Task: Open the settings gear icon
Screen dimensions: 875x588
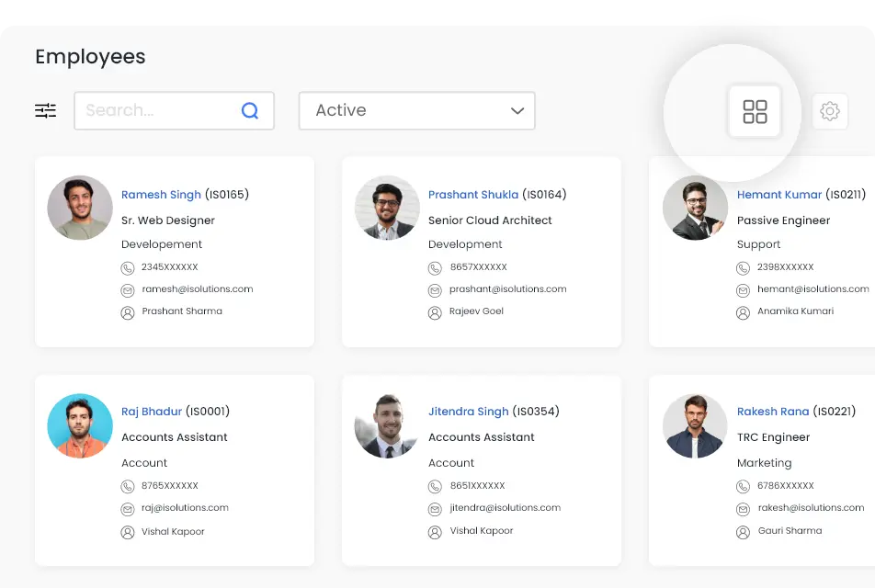Action: pos(830,111)
